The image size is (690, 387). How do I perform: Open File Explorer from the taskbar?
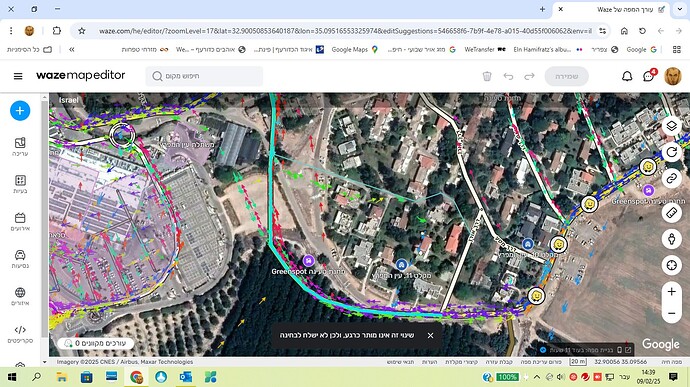(x=62, y=377)
